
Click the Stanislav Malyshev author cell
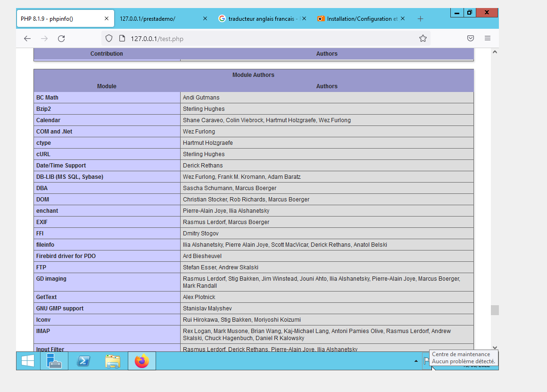[327, 308]
